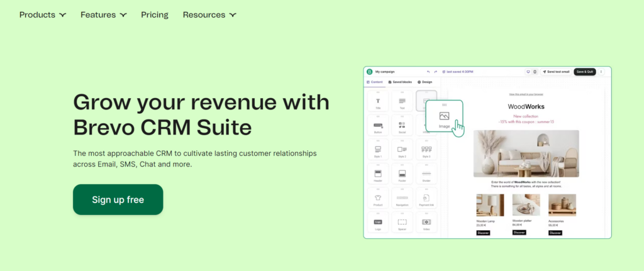This screenshot has width=644, height=271.
Task: Click the 'Enter the world of WoodWorks' text
Action: click(526, 184)
